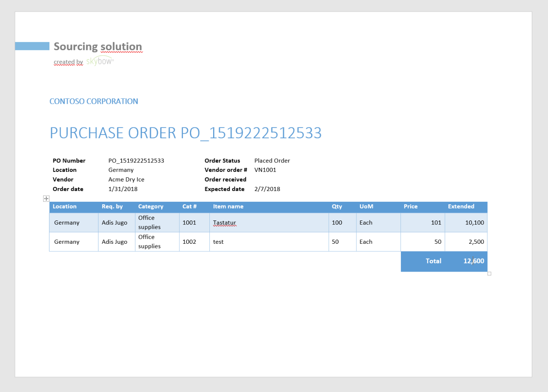The height and width of the screenshot is (392, 548).
Task: Click the skybow logo
Action: click(x=100, y=61)
